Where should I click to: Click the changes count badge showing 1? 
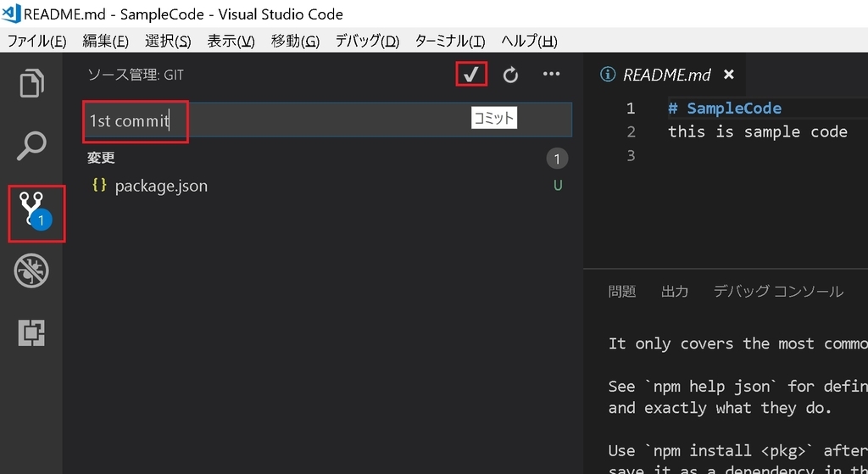[x=557, y=159]
